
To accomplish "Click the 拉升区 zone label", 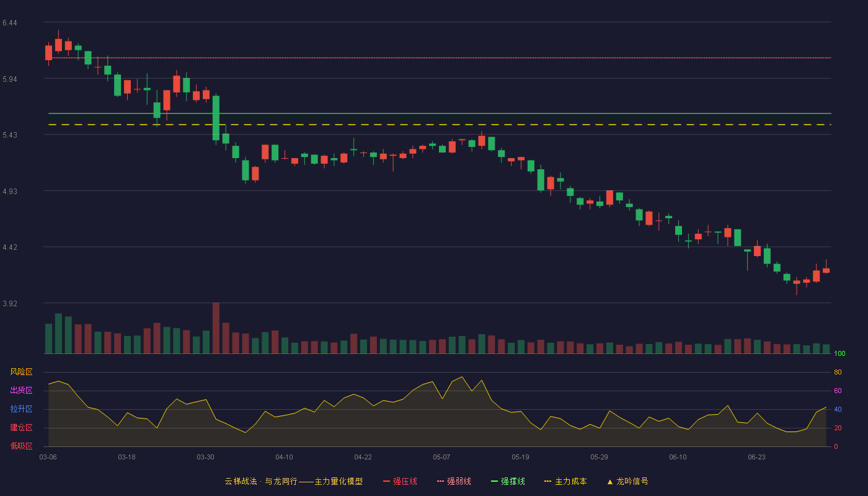I will pyautogui.click(x=21, y=409).
